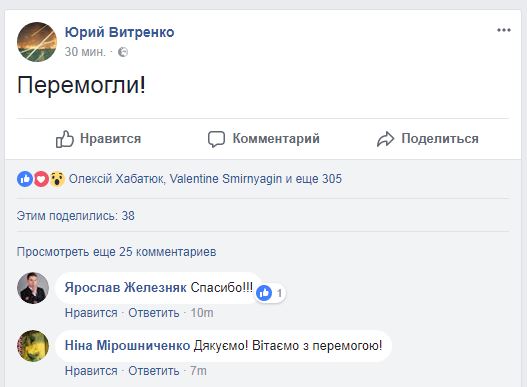The height and width of the screenshot is (387, 527).
Task: Click Ярослав Железняк's avatar photo
Action: tap(33, 288)
